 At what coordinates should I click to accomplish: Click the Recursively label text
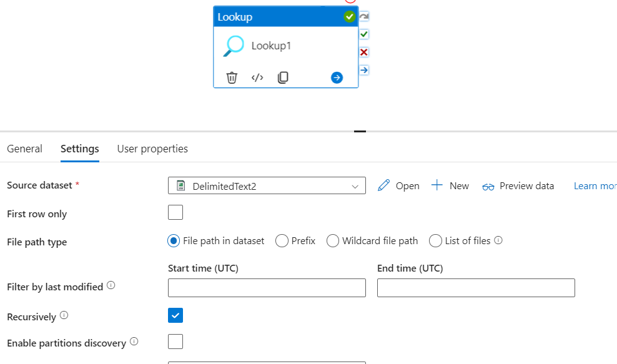coord(31,317)
